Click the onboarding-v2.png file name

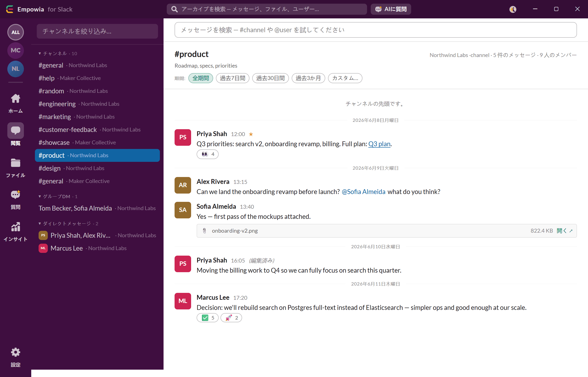point(235,231)
